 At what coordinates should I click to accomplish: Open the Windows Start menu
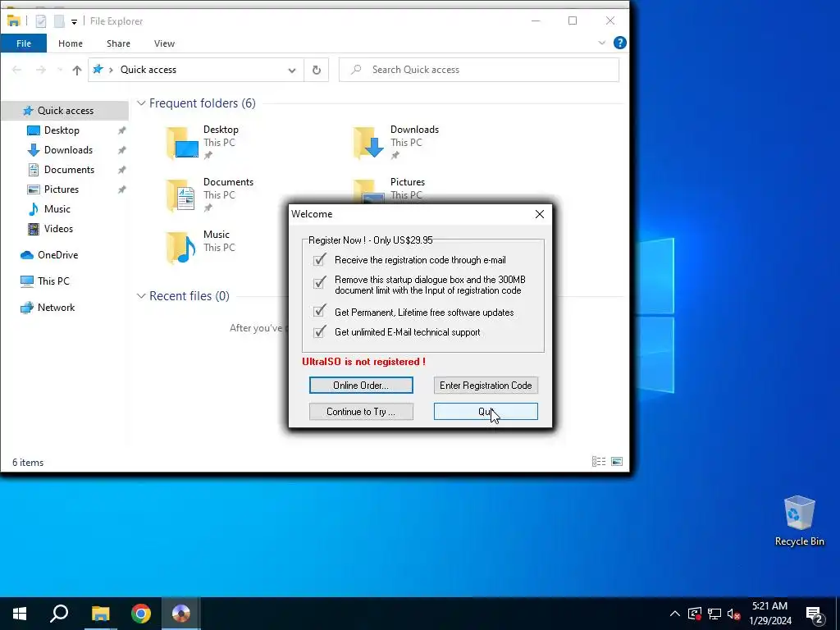pos(20,614)
